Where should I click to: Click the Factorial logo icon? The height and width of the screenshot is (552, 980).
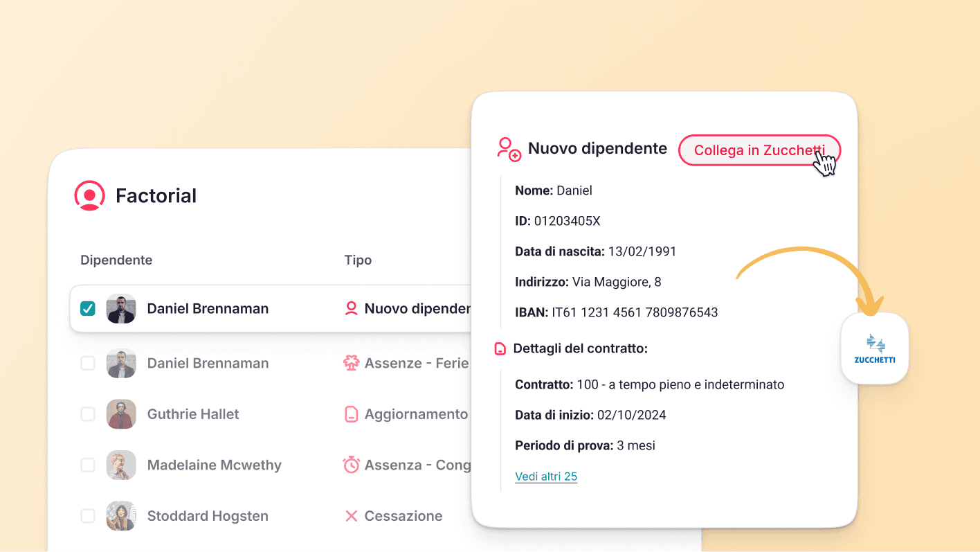tap(89, 195)
